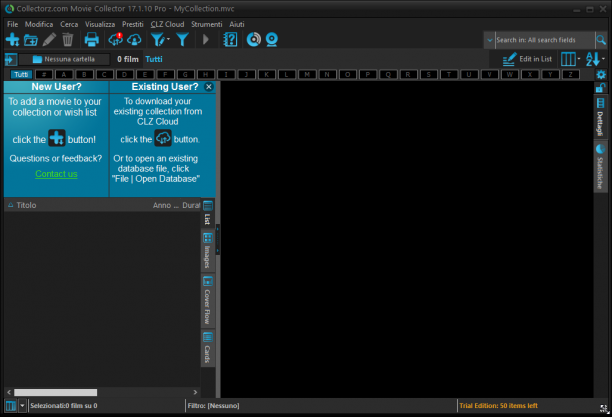
Task: Click the Print icon in toolbar
Action: [92, 39]
